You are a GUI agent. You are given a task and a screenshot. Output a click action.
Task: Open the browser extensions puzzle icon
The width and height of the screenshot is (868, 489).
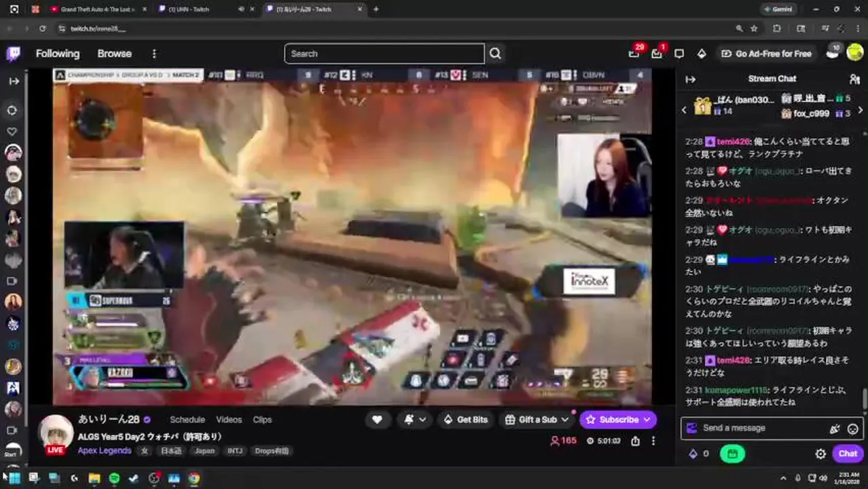pos(777,29)
